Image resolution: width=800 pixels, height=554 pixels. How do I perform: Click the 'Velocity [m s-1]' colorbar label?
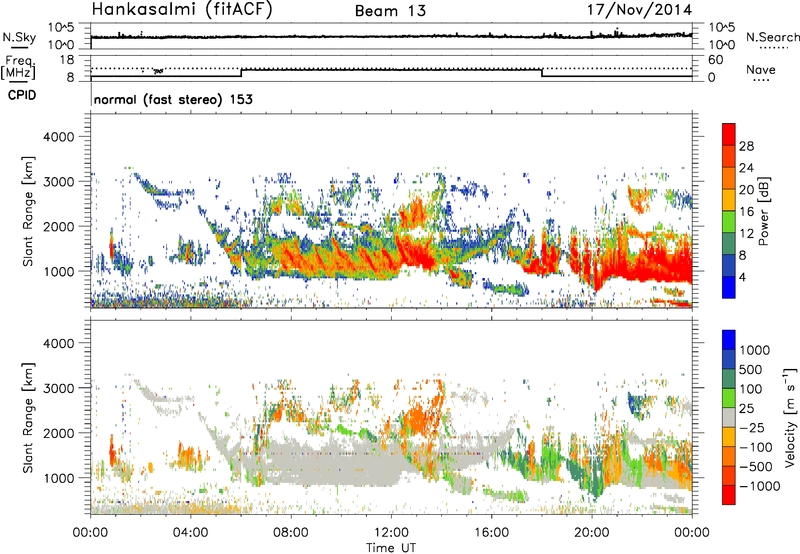[790, 417]
